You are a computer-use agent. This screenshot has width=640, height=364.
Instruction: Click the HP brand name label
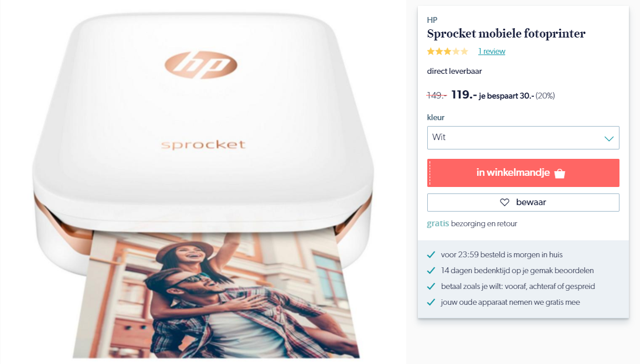pyautogui.click(x=433, y=20)
